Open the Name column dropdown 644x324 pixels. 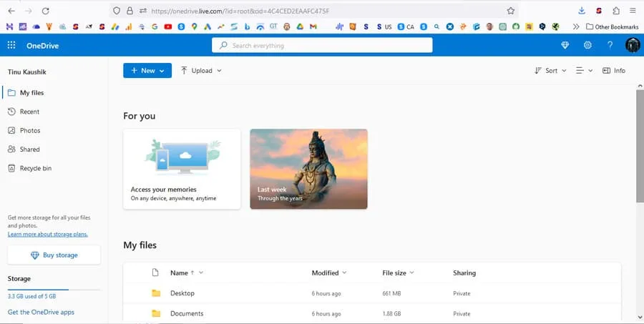(x=201, y=273)
